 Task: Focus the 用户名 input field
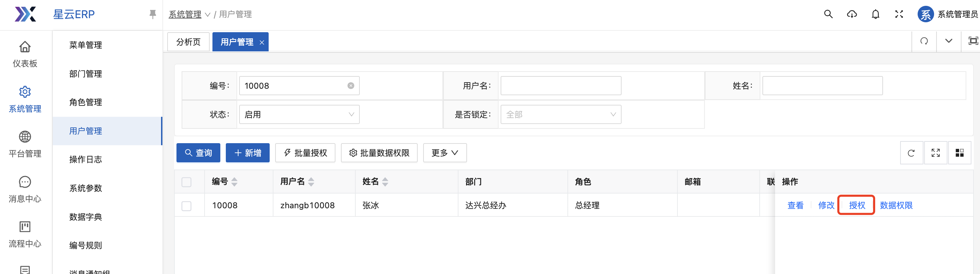[560, 86]
